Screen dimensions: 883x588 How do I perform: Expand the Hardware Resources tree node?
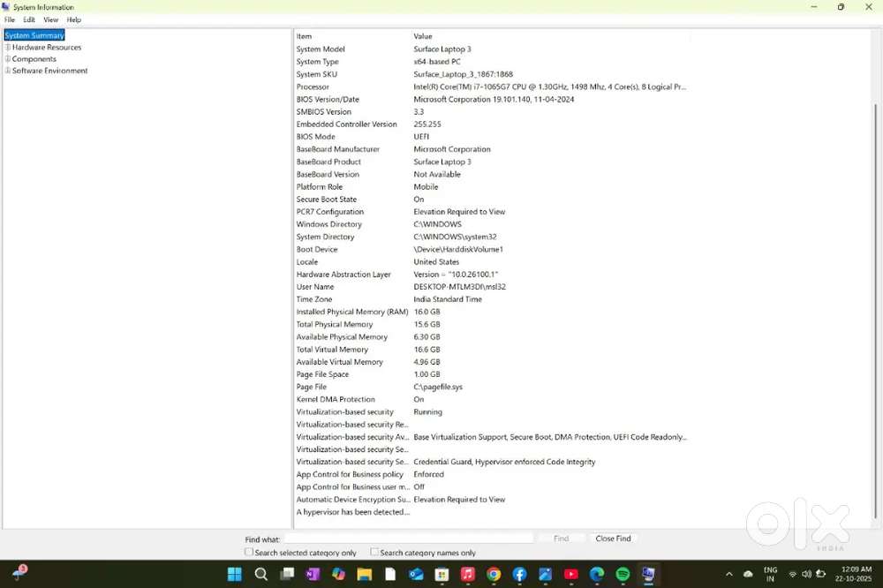coord(8,48)
